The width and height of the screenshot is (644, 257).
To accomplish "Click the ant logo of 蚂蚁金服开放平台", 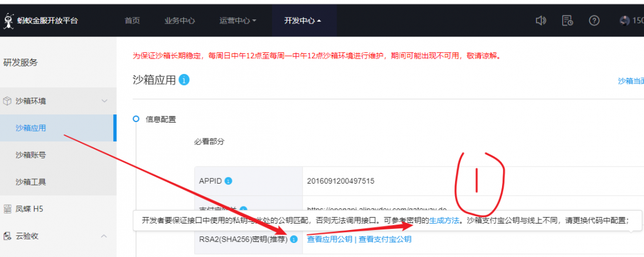I will (8, 21).
